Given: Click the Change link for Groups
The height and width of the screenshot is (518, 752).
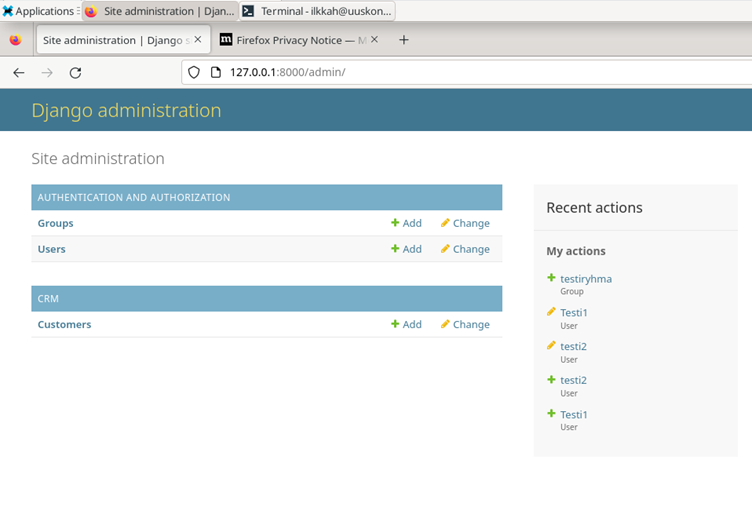Looking at the screenshot, I should pos(465,223).
